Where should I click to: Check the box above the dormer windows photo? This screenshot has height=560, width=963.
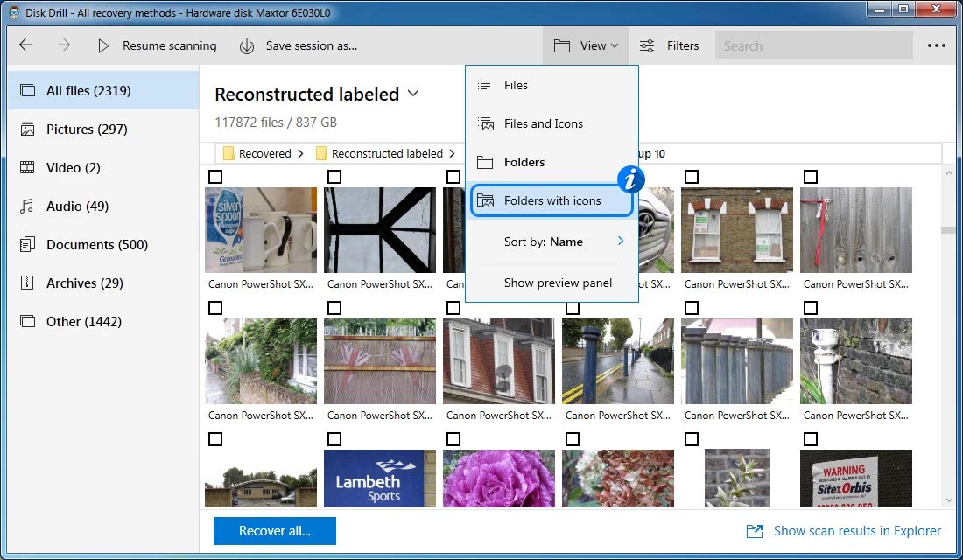[453, 308]
